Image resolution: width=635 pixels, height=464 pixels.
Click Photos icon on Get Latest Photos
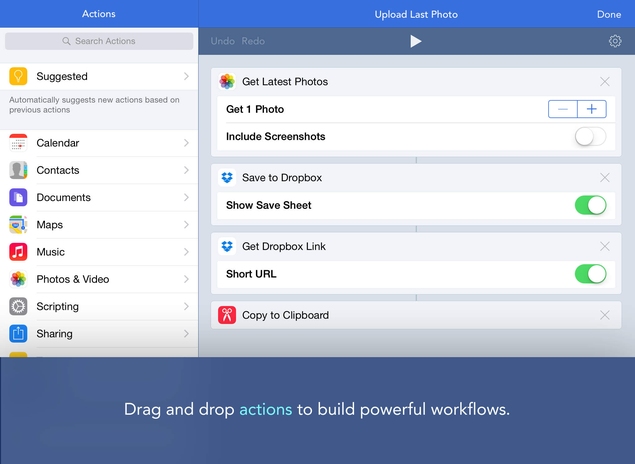(x=227, y=81)
